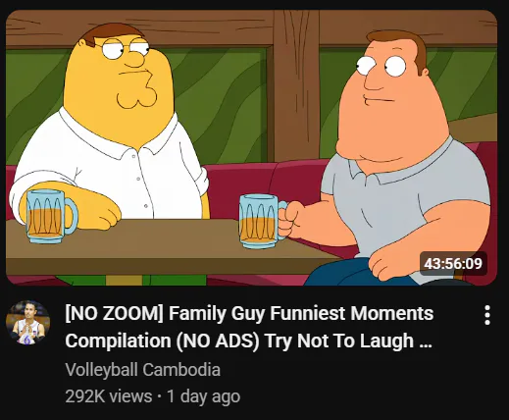
Task: Click the words "Family Guy Funniest Moments" in title
Action: click(x=301, y=313)
